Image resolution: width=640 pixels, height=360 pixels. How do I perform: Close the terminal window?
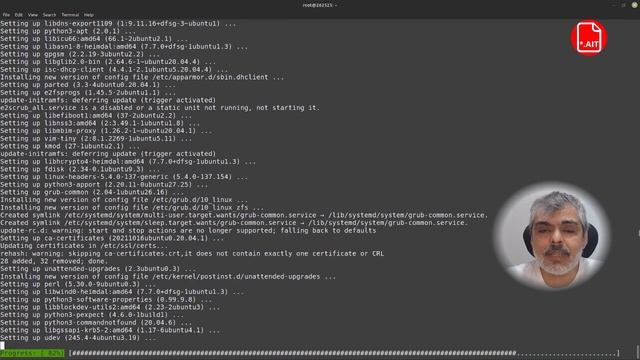coord(635,5)
